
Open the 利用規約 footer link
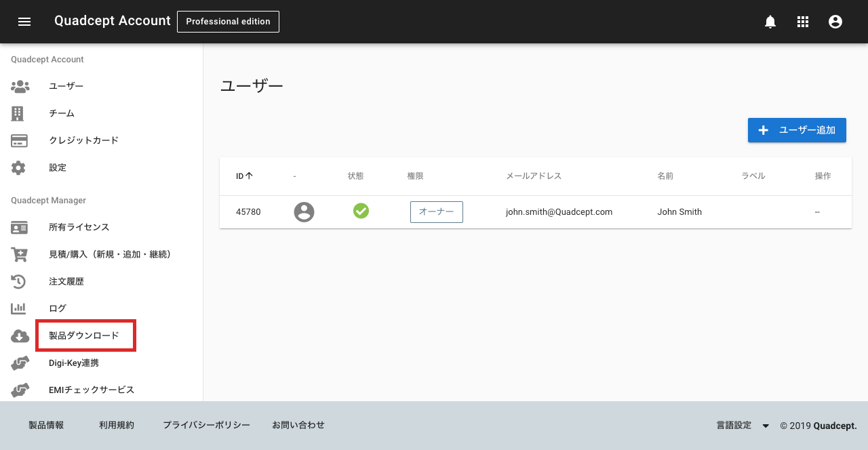[115, 425]
